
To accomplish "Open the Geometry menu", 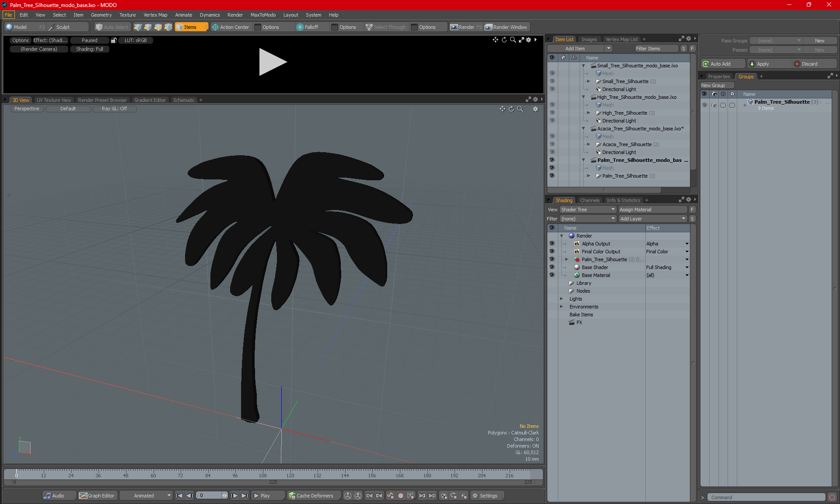I will [101, 15].
